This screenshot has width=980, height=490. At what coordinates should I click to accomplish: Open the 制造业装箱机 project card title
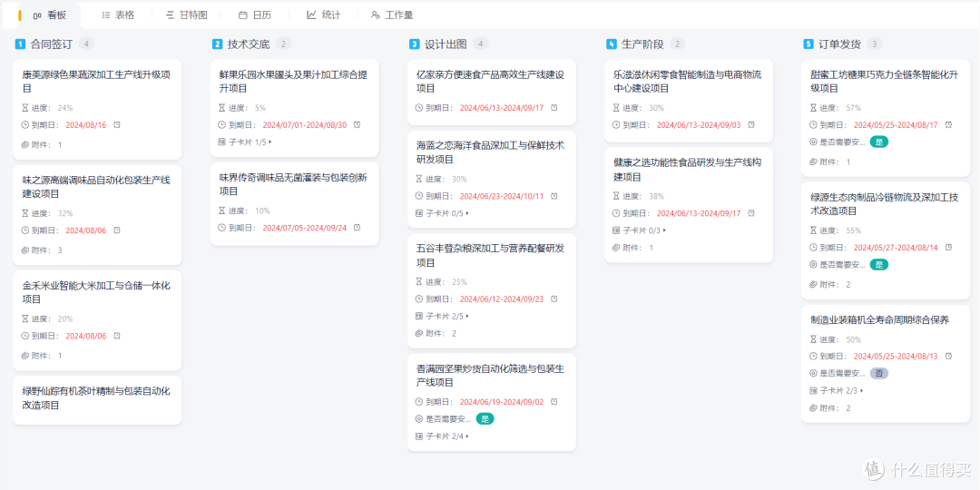point(880,320)
